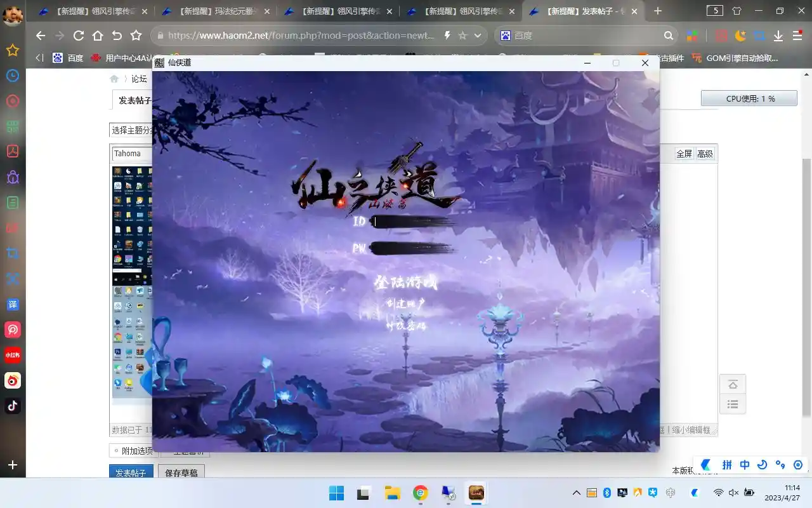Select the 发表帖子 tab on forum page
812x508 pixels.
click(135, 100)
